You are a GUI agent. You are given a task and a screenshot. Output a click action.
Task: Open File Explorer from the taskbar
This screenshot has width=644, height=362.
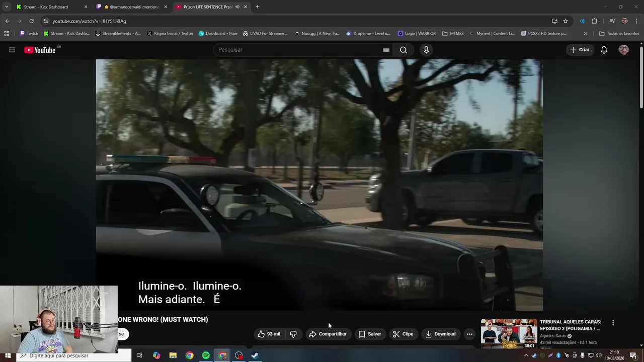pos(173,355)
